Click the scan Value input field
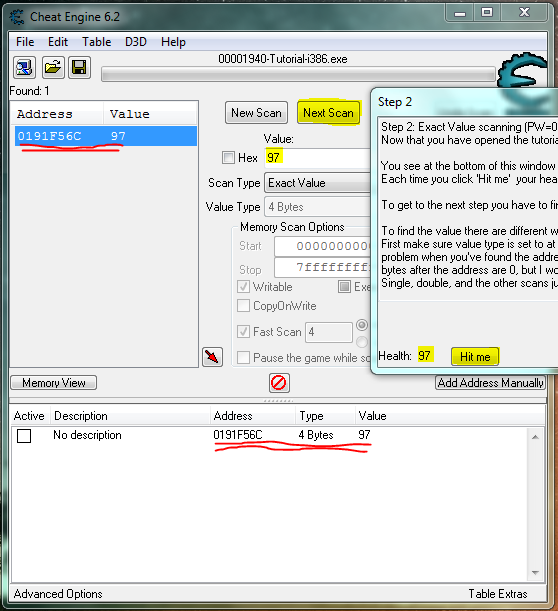 (318, 157)
